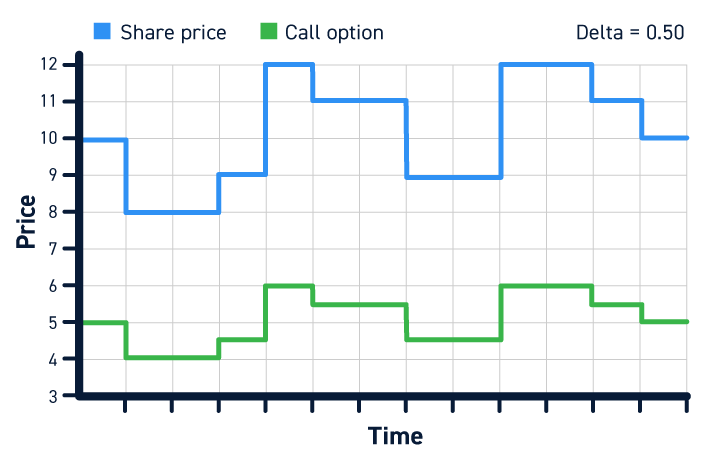Click the 8 label on price axis
Image resolution: width=708 pixels, height=463 pixels.
53,212
